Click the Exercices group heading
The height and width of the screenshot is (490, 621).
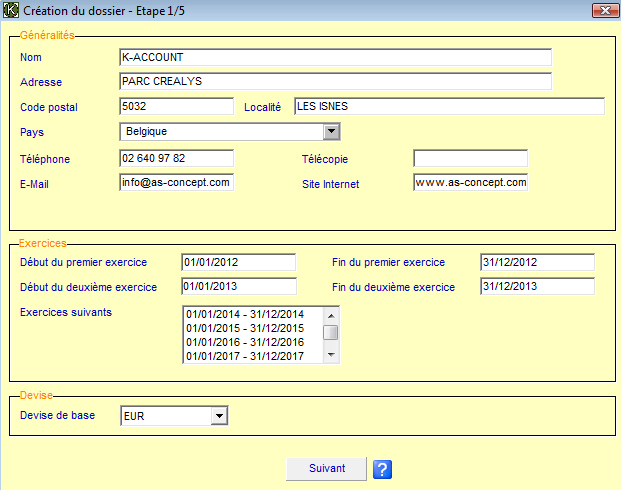(x=43, y=243)
